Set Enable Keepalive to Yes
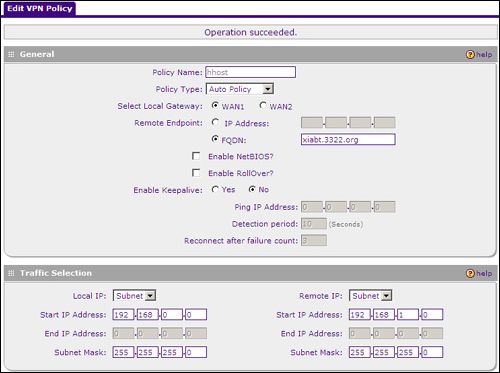The width and height of the screenshot is (500, 373). tap(215, 189)
